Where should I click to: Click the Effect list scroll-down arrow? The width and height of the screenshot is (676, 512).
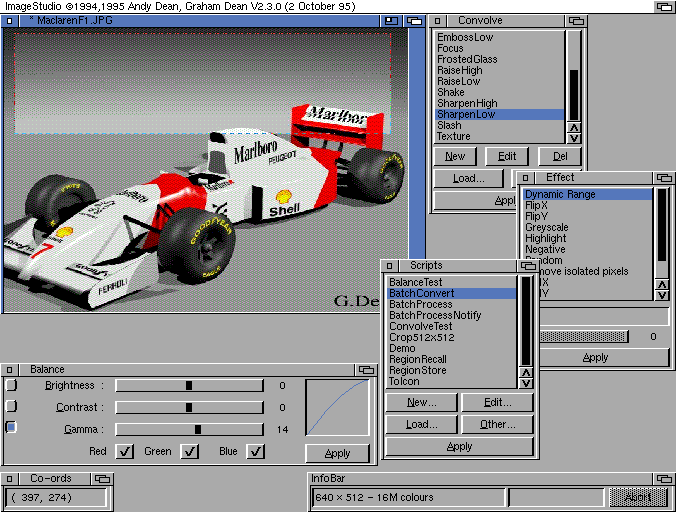(662, 295)
